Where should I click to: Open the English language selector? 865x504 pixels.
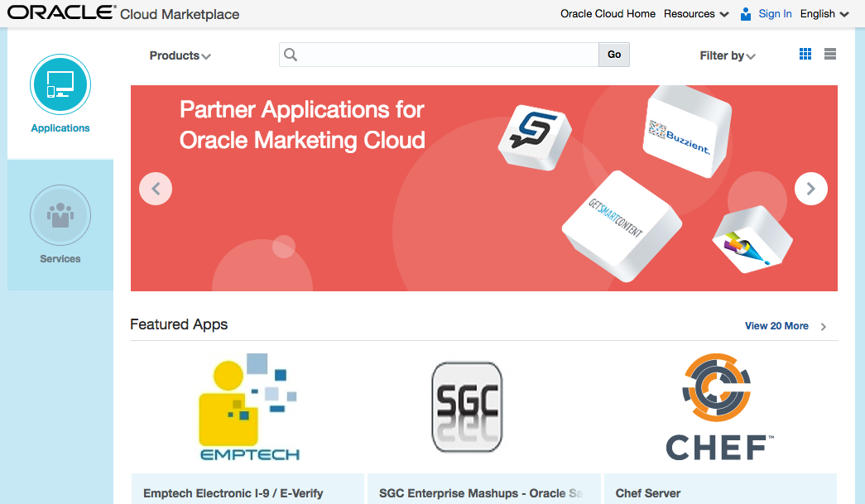pos(824,14)
